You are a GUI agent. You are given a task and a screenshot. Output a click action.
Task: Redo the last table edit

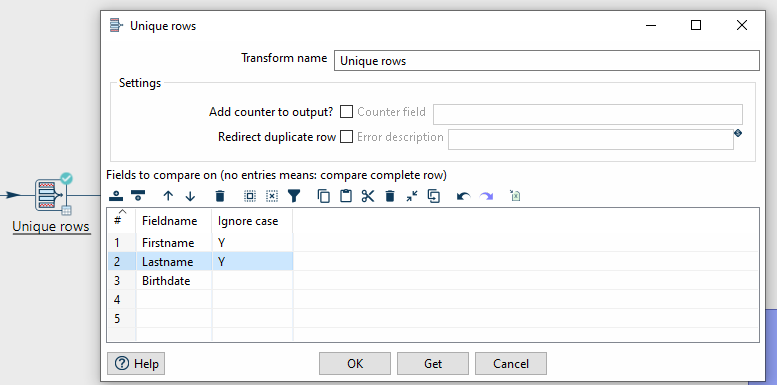486,197
